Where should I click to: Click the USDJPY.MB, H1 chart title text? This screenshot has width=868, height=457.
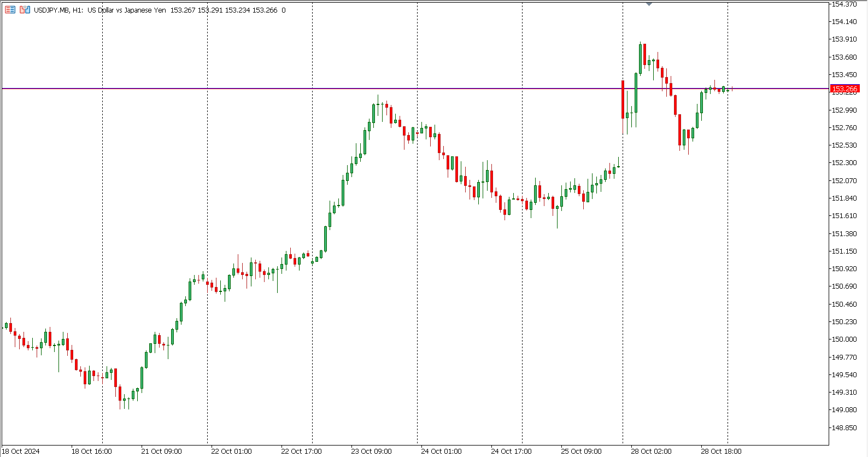pos(58,10)
